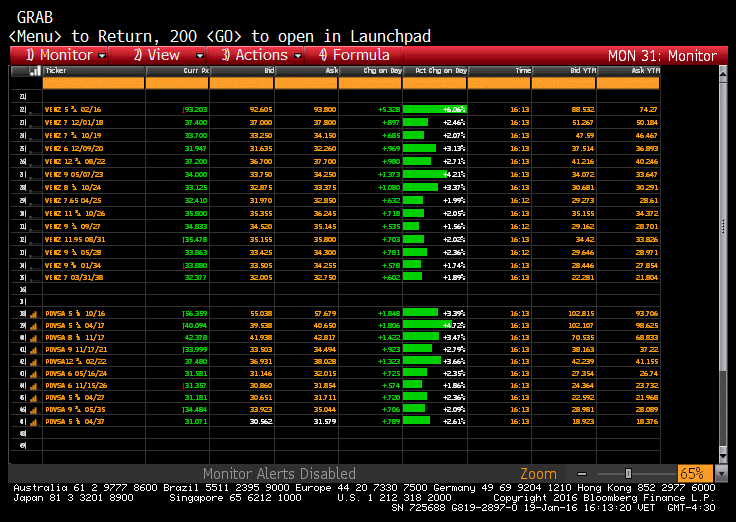Click the +4.72% percent change cell
The height and width of the screenshot is (522, 736).
pos(435,325)
